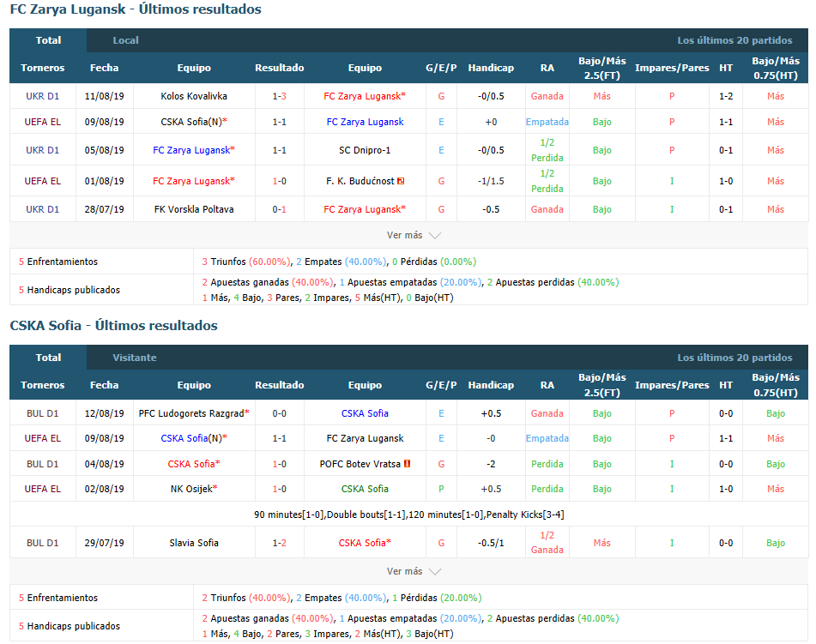Screen dimensions: 816x644
Task: Click BUL D1 in the 04/08/19 row
Action: tap(43, 464)
